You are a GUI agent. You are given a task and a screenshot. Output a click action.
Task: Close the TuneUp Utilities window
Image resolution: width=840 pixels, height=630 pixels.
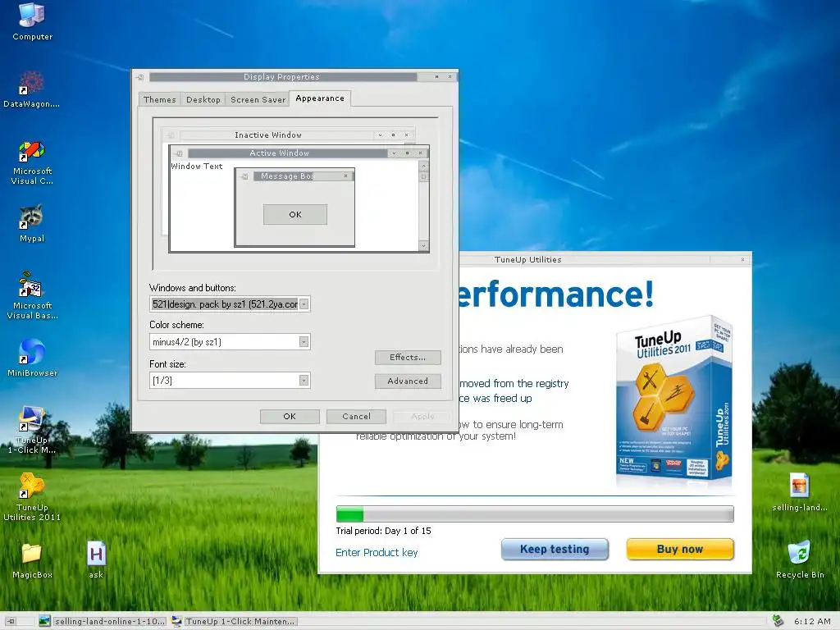[x=742, y=259]
